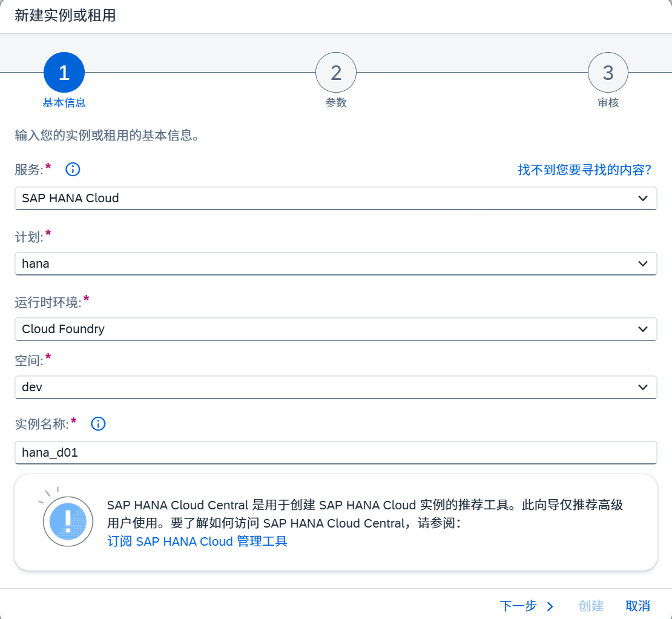Open the 找不到您要寻找的内容? link
This screenshot has width=672, height=619.
coord(585,170)
